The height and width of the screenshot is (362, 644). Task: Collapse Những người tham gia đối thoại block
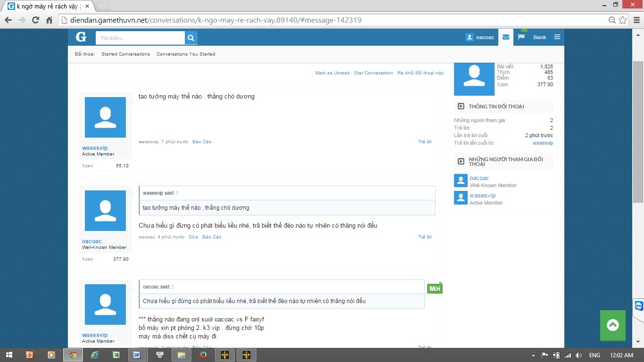coord(461,161)
